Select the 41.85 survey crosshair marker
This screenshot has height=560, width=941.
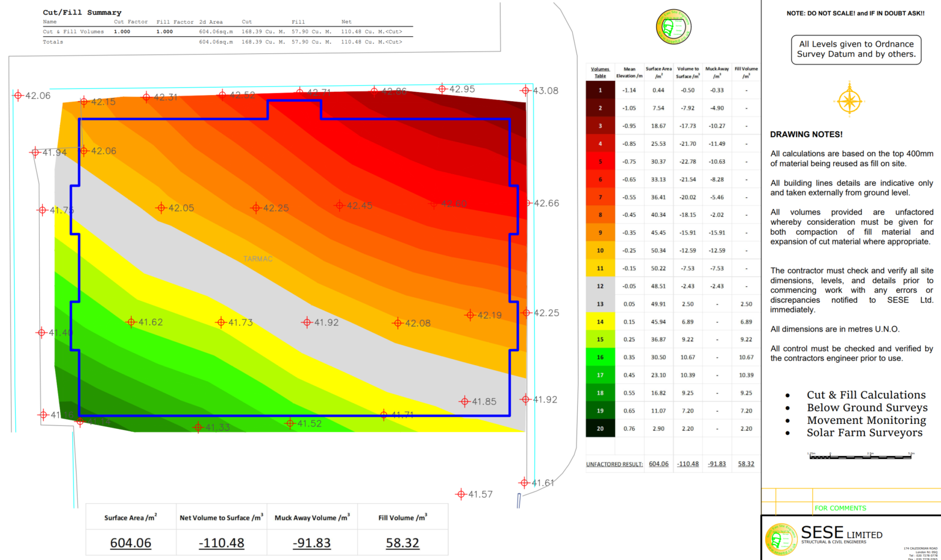point(464,401)
